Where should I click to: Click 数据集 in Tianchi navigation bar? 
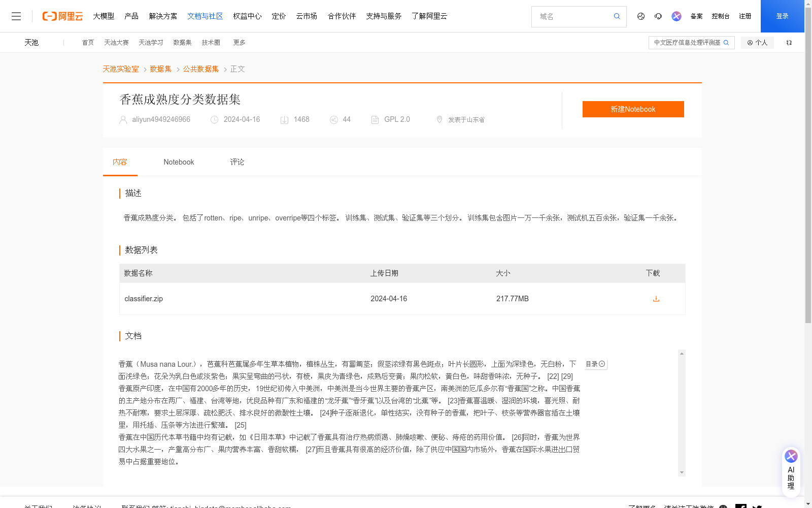(182, 43)
